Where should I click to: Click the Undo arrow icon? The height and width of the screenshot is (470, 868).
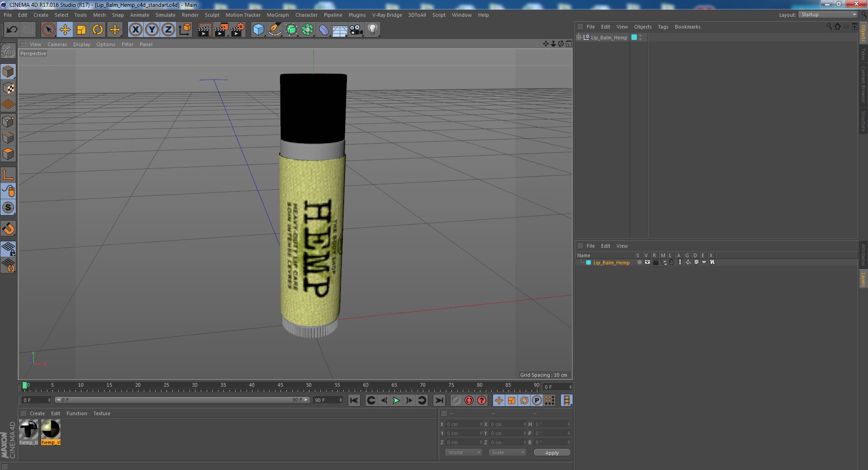point(12,30)
